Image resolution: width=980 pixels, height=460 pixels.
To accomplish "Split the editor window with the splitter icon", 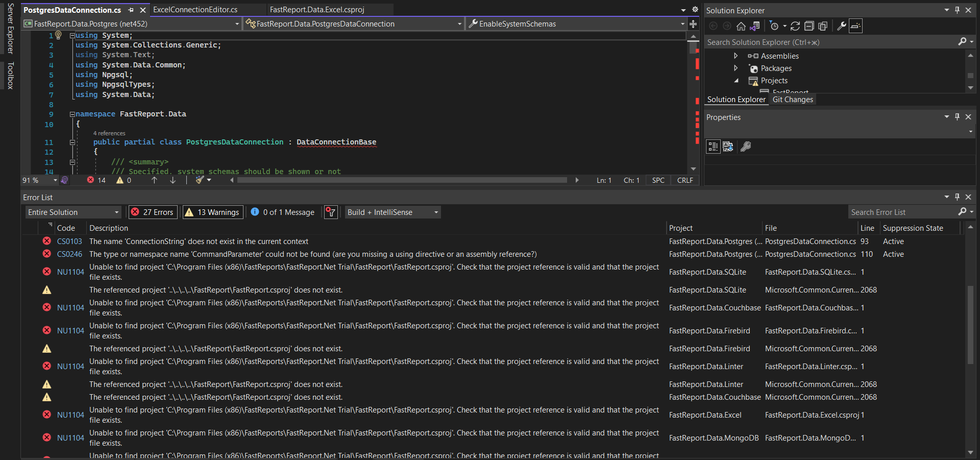I will click(693, 24).
